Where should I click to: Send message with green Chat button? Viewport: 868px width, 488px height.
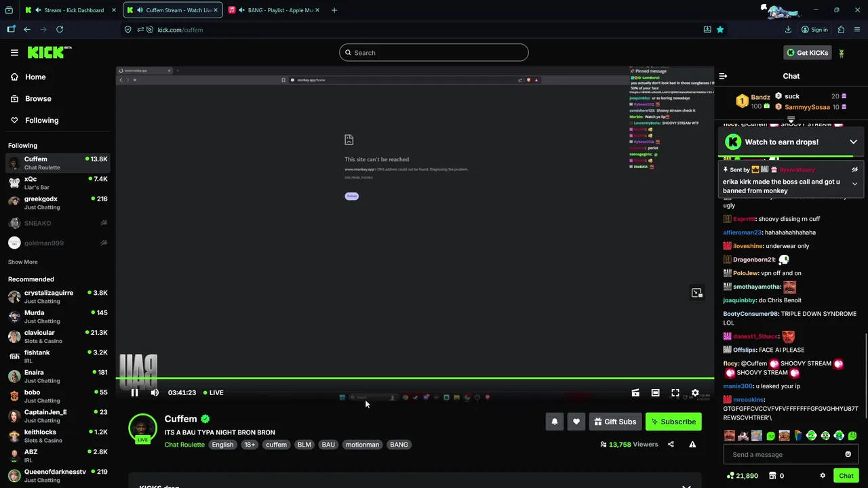(846, 476)
